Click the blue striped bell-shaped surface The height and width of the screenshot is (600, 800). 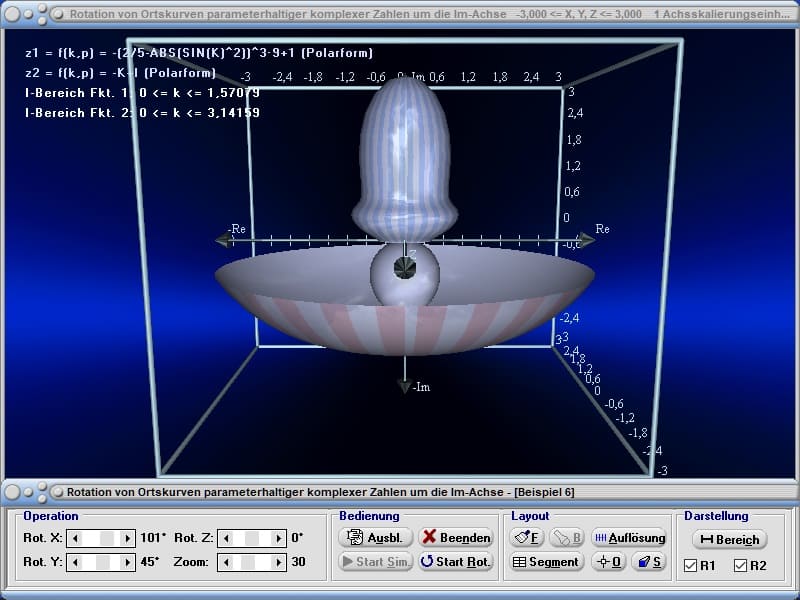click(405, 158)
